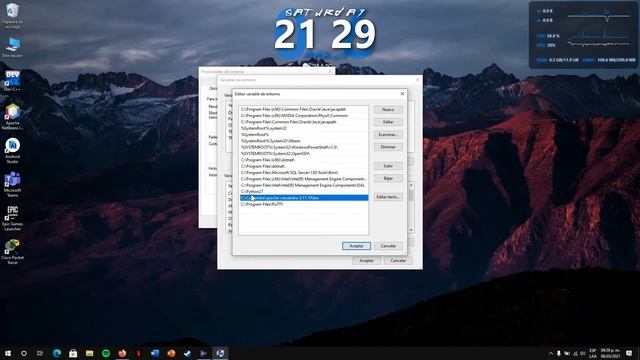Viewport: 640px width, 360px height.
Task: Select the C:\Program Files\PuTTY entry
Action: click(304, 204)
